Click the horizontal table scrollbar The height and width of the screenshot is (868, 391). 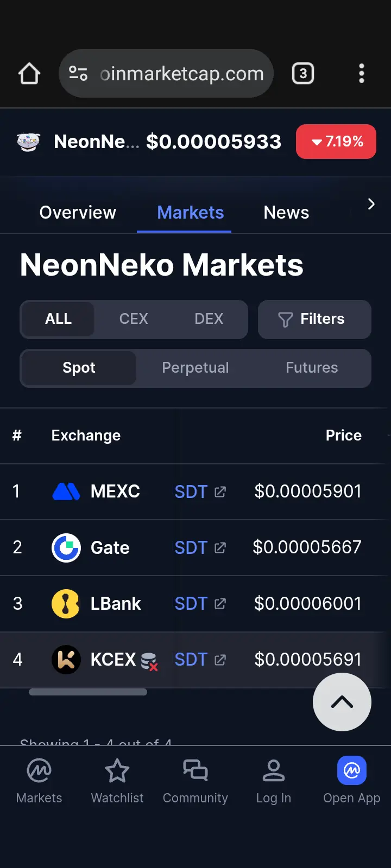[x=88, y=692]
